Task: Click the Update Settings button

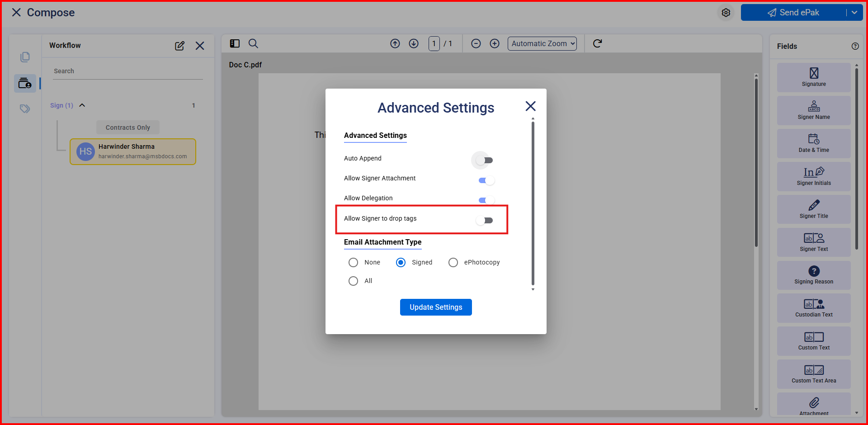Action: (435, 307)
